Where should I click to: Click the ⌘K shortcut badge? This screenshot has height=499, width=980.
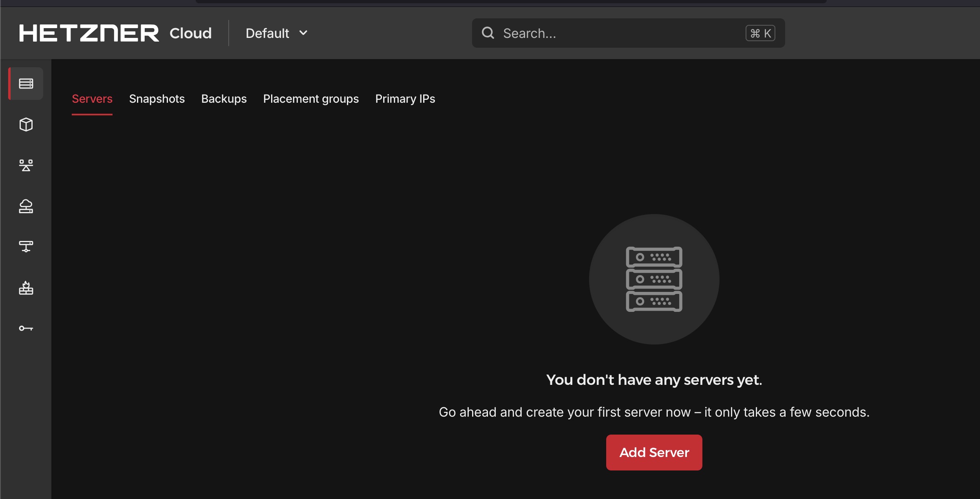[760, 33]
